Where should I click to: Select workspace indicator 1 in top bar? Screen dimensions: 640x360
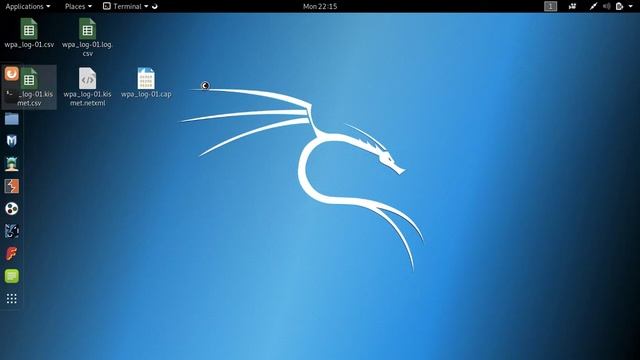(x=550, y=6)
